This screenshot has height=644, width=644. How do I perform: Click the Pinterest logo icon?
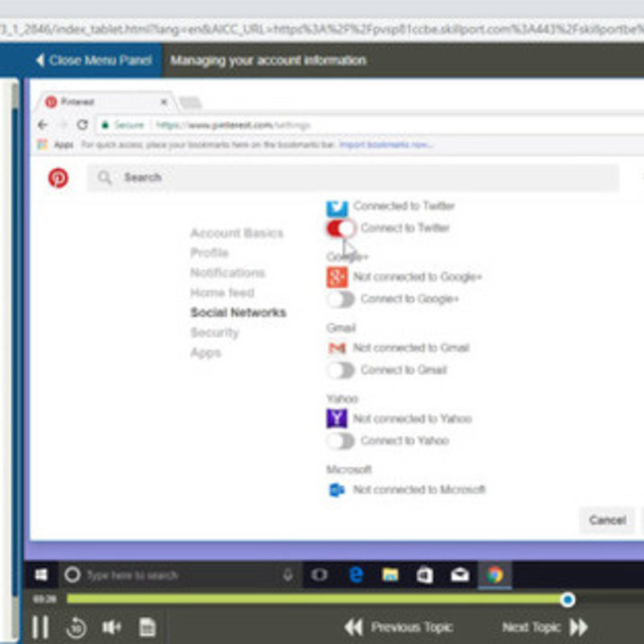pyautogui.click(x=58, y=178)
